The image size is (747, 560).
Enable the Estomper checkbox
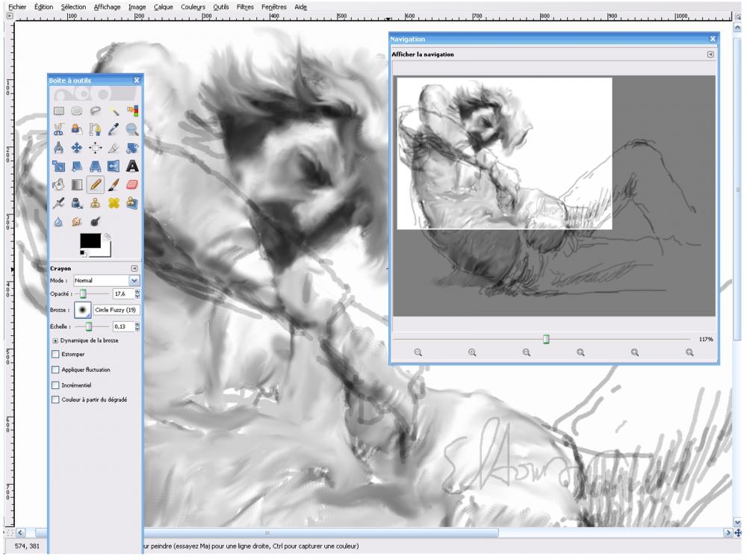click(x=55, y=354)
